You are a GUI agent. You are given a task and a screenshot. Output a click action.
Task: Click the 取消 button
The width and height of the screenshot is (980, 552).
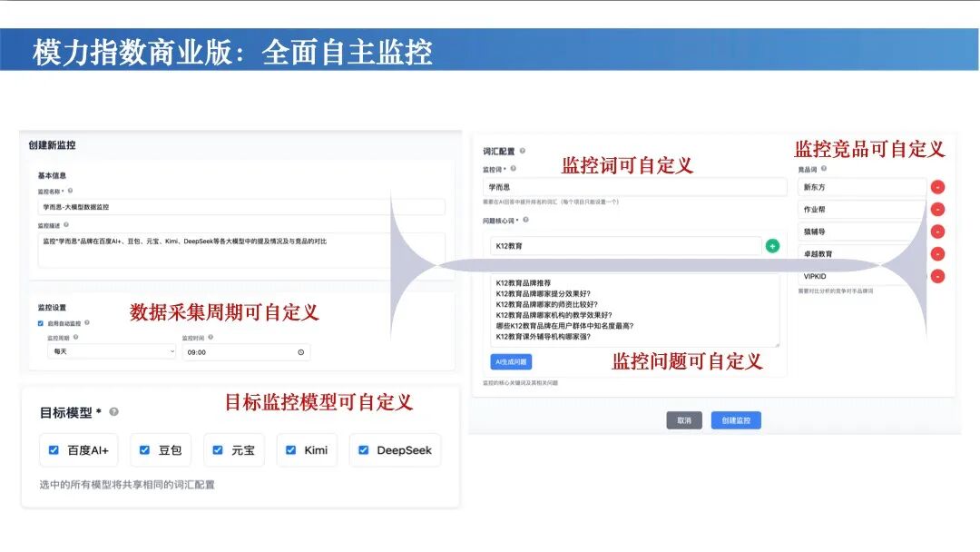684,420
